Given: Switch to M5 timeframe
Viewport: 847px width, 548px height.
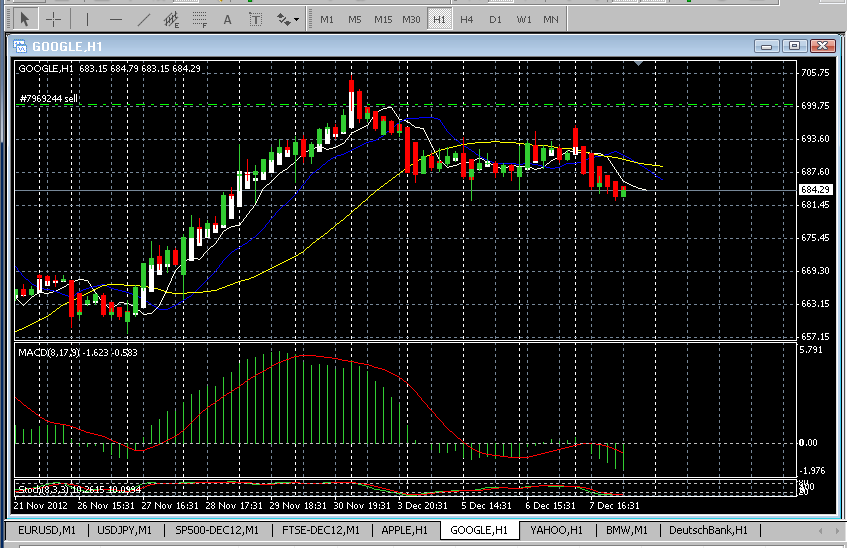Looking at the screenshot, I should (x=355, y=19).
